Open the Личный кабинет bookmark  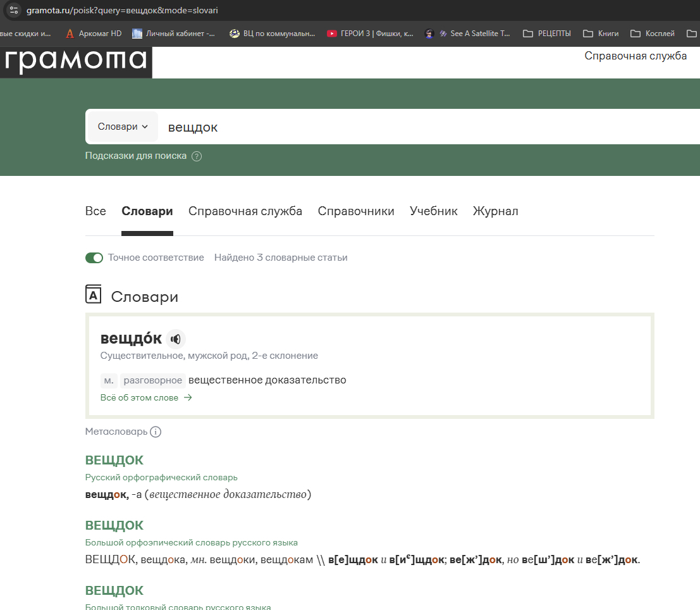174,34
